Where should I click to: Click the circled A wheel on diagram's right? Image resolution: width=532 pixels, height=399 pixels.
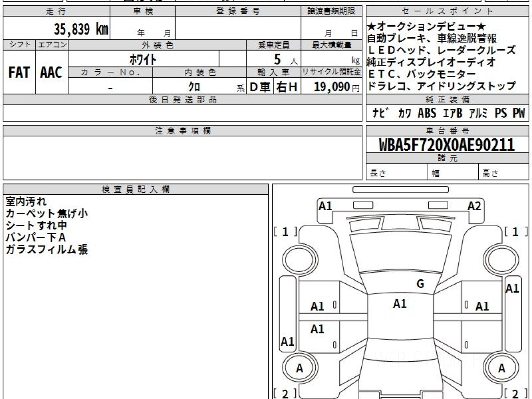(501, 368)
